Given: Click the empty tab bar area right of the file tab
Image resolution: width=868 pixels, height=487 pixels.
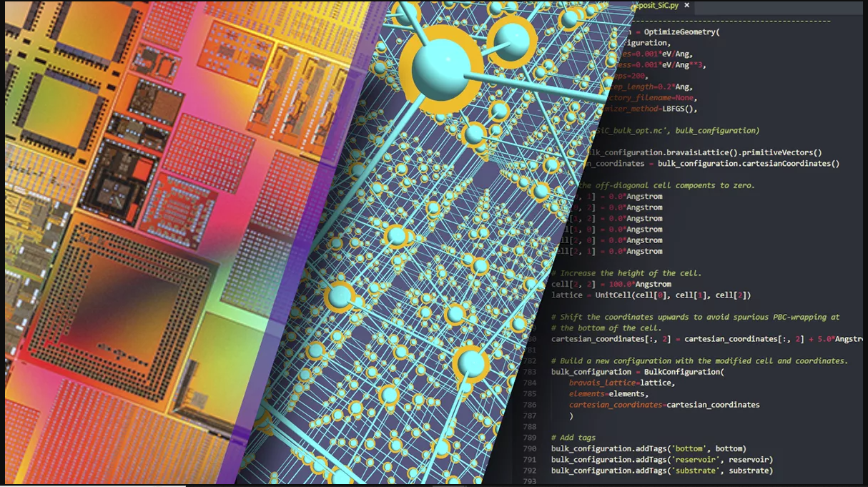Looking at the screenshot, I should click(779, 6).
